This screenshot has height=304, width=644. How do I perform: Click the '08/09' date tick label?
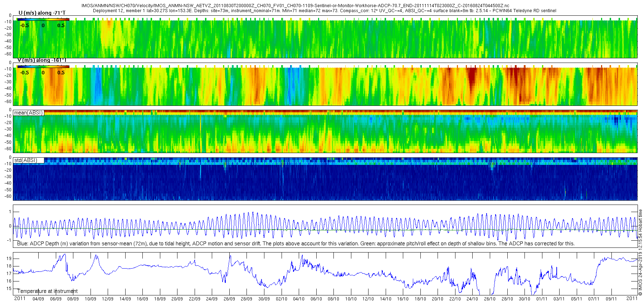(x=73, y=299)
